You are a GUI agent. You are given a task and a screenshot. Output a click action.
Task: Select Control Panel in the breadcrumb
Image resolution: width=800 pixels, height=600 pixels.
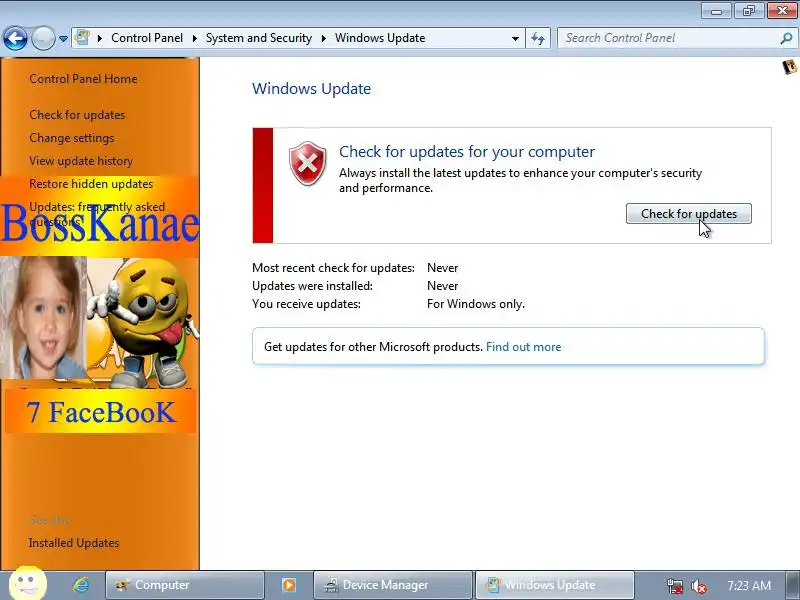(147, 38)
